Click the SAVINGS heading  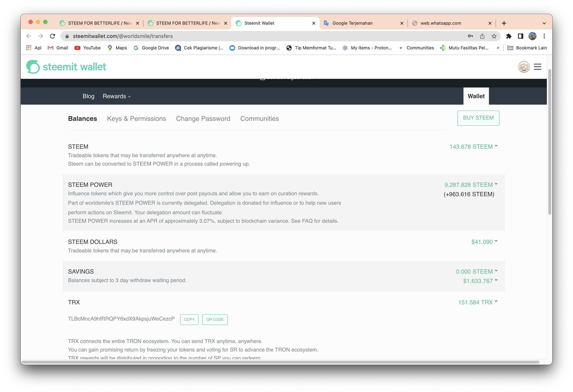tap(81, 272)
